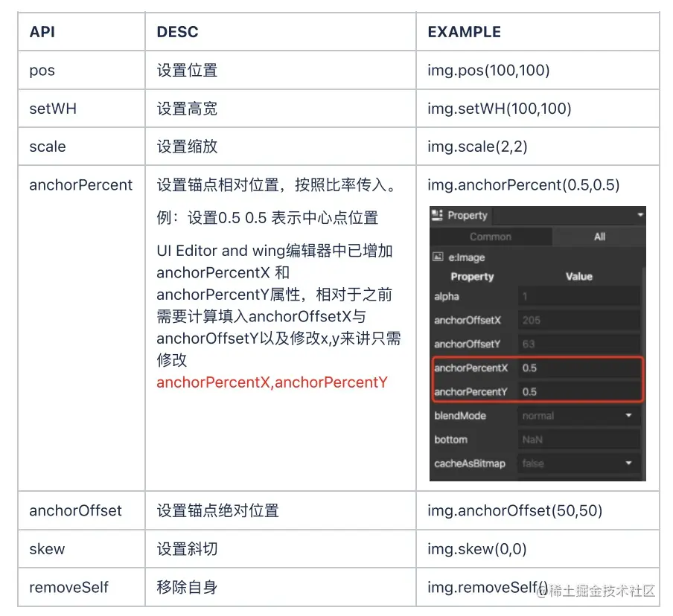This screenshot has width=673, height=616.
Task: Open the Property panel menu arrow
Action: (640, 215)
